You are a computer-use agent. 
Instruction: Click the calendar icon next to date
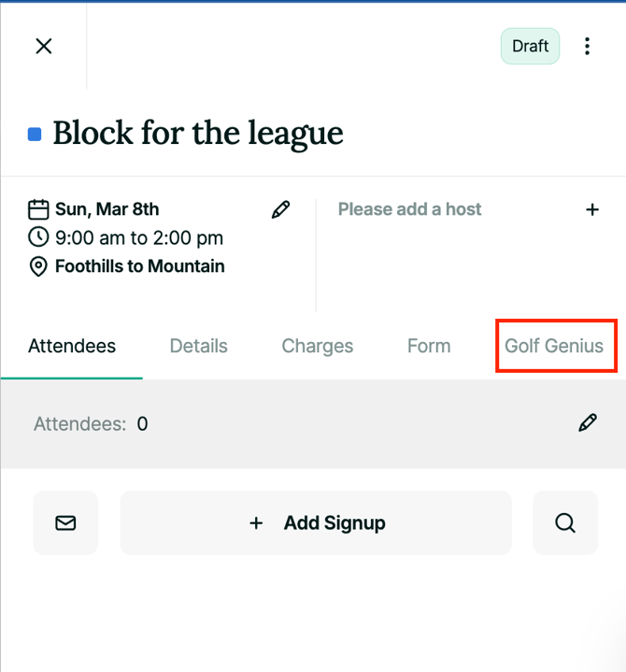pos(38,209)
